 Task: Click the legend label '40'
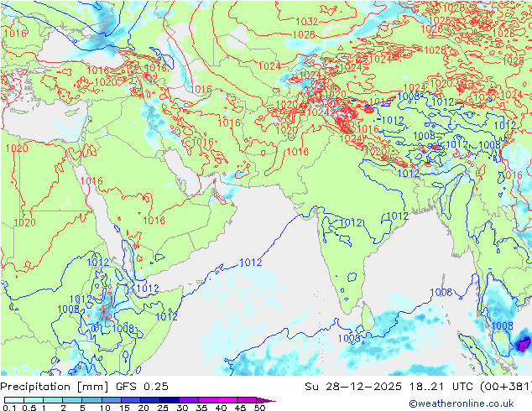point(221,408)
